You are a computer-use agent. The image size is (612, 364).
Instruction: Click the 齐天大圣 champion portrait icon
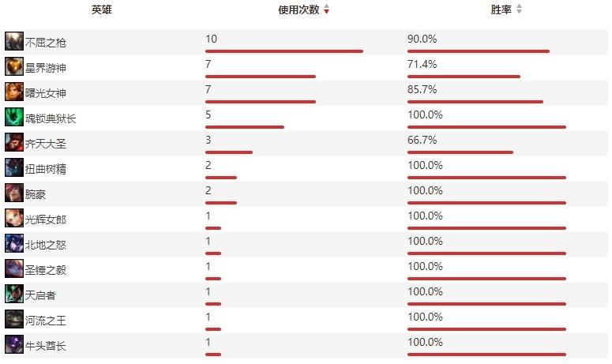pyautogui.click(x=13, y=142)
